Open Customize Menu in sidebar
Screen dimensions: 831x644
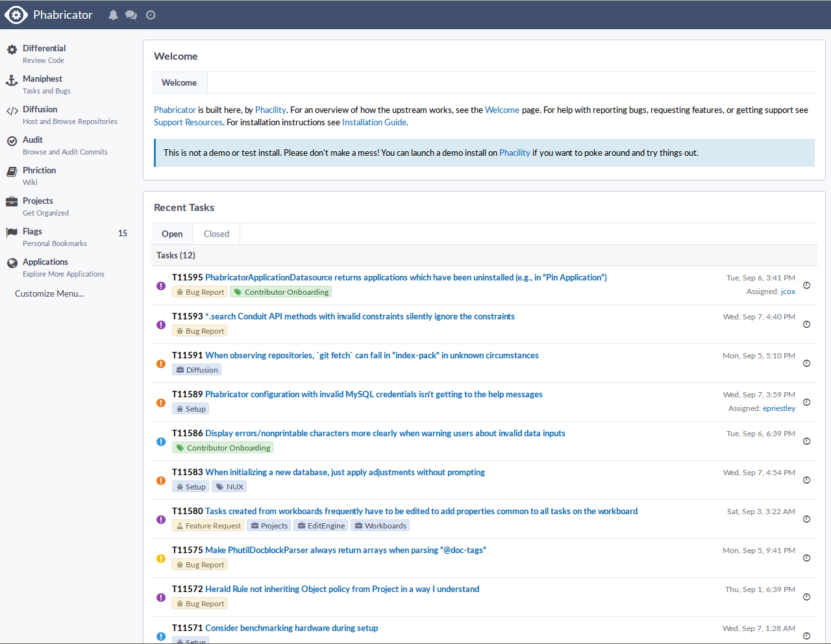pos(49,293)
